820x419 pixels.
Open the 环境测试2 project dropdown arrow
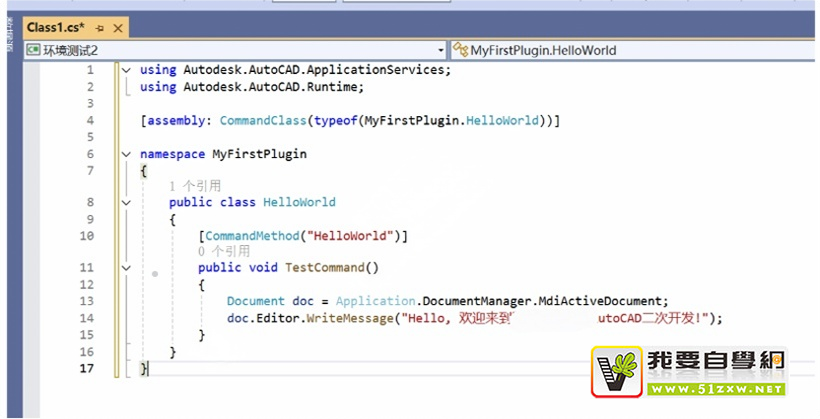pos(441,50)
